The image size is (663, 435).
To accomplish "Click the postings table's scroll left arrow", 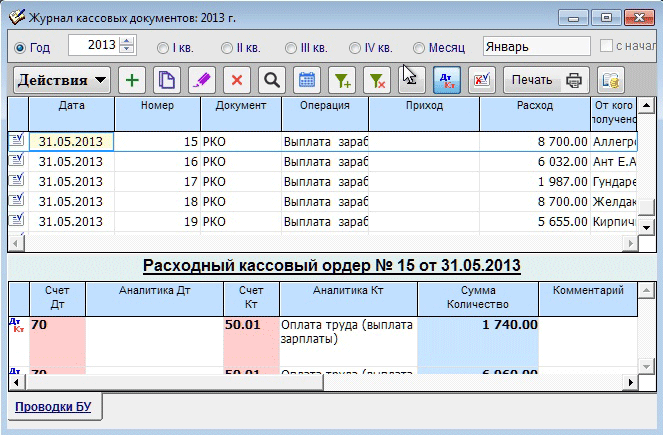I will click(x=16, y=383).
